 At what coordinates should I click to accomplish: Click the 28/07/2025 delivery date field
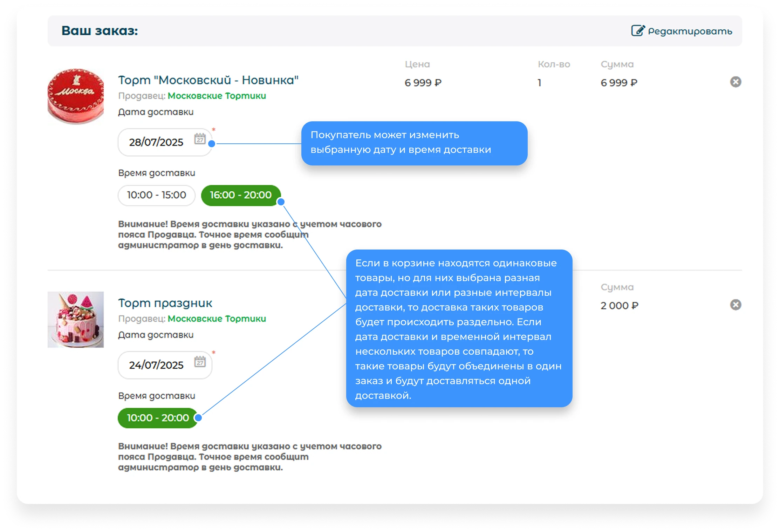pyautogui.click(x=156, y=142)
